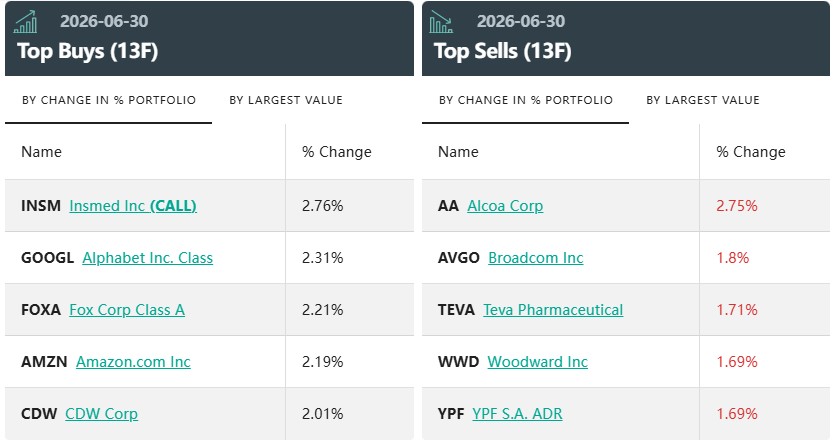The height and width of the screenshot is (446, 835).
Task: Open the CDW Corp link
Action: click(101, 414)
